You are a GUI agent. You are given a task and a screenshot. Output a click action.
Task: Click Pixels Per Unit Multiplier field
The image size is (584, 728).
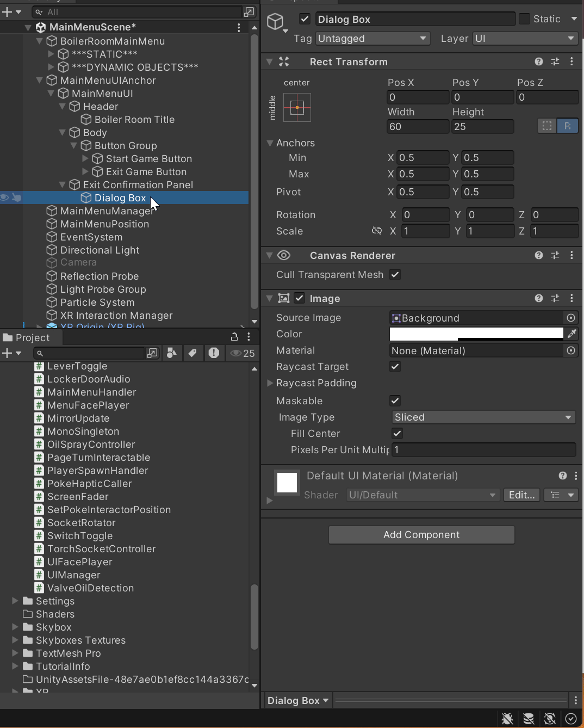(484, 449)
